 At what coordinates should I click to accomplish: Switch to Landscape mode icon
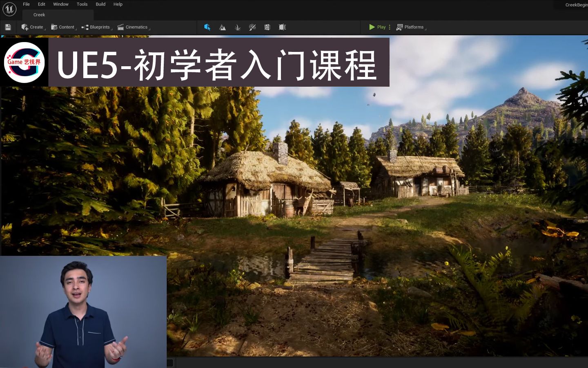(223, 27)
